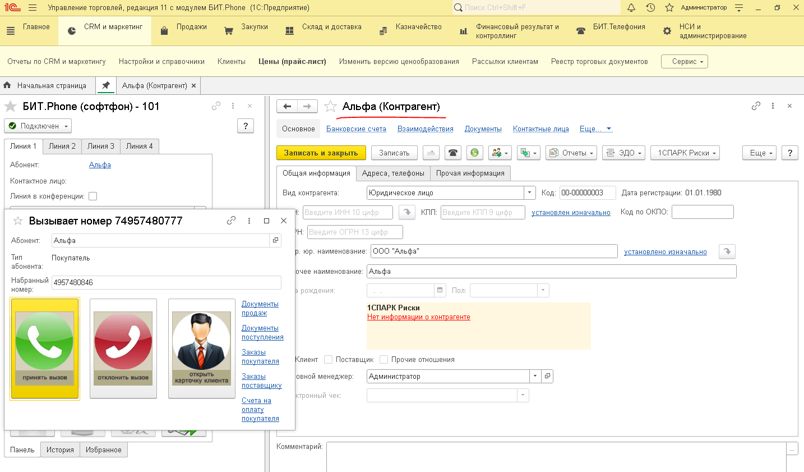Open the 1СПАРК Риски dropdown button
Image resolution: width=804 pixels, height=472 pixels.
[685, 153]
